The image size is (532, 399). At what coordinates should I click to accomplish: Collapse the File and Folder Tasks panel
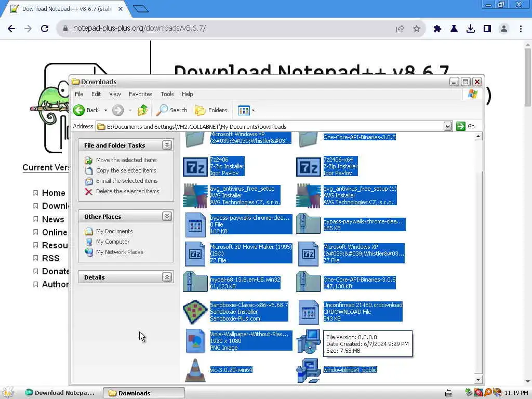coord(167,145)
